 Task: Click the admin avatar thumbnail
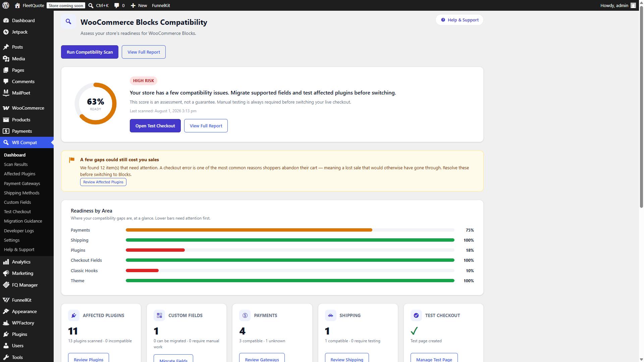[x=633, y=5]
